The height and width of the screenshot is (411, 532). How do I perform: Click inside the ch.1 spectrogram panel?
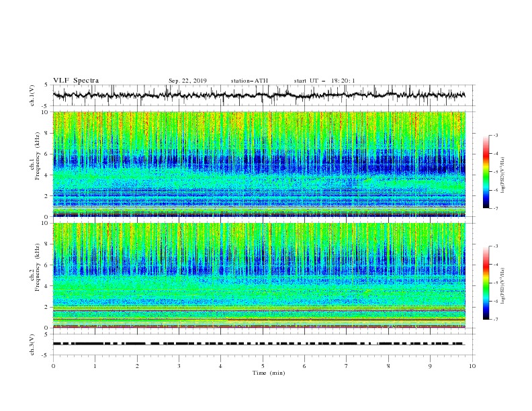(x=259, y=164)
